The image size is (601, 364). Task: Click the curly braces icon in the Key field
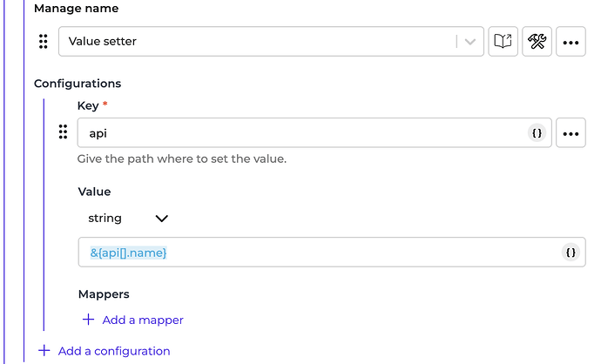click(x=537, y=133)
